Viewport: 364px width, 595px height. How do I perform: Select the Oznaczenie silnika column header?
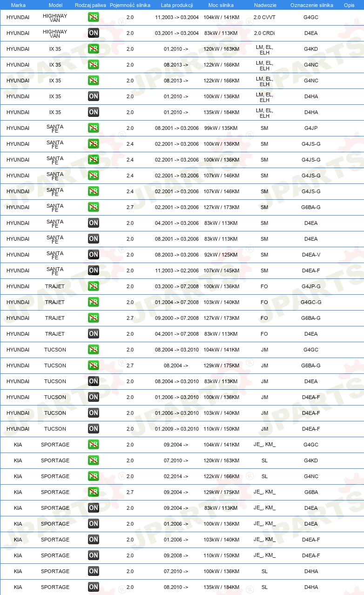pyautogui.click(x=311, y=5)
